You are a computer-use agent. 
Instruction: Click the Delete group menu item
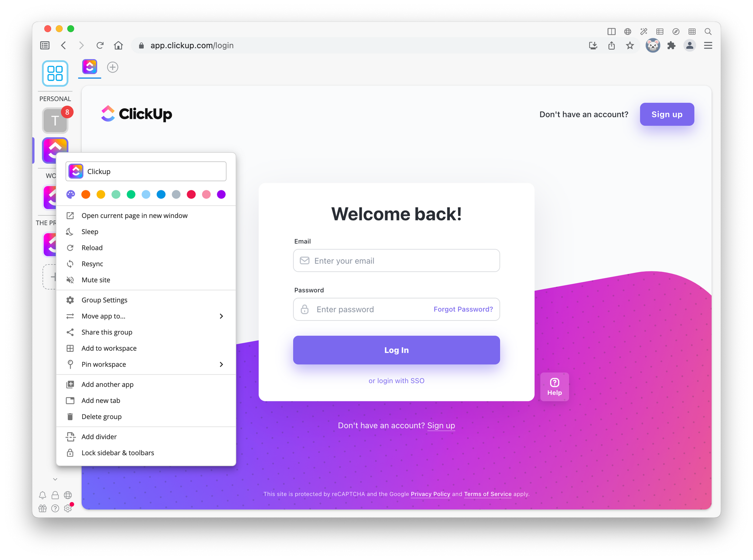[101, 416]
